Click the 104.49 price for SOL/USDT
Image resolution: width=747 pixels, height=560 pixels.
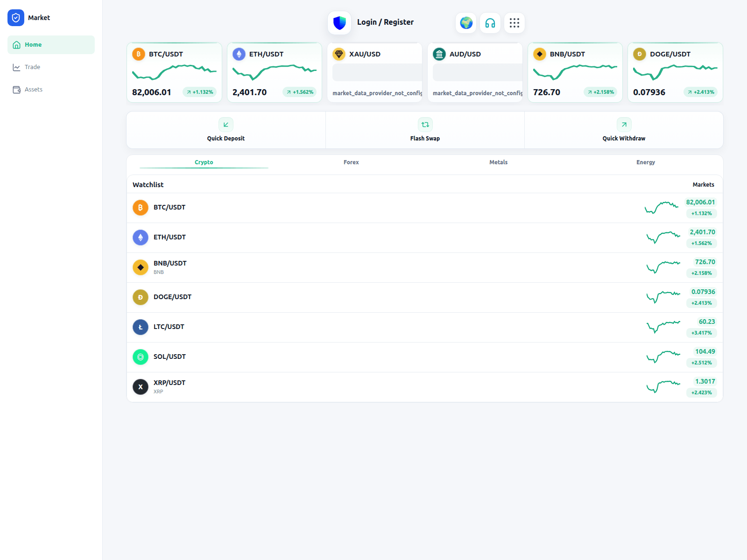(x=705, y=351)
